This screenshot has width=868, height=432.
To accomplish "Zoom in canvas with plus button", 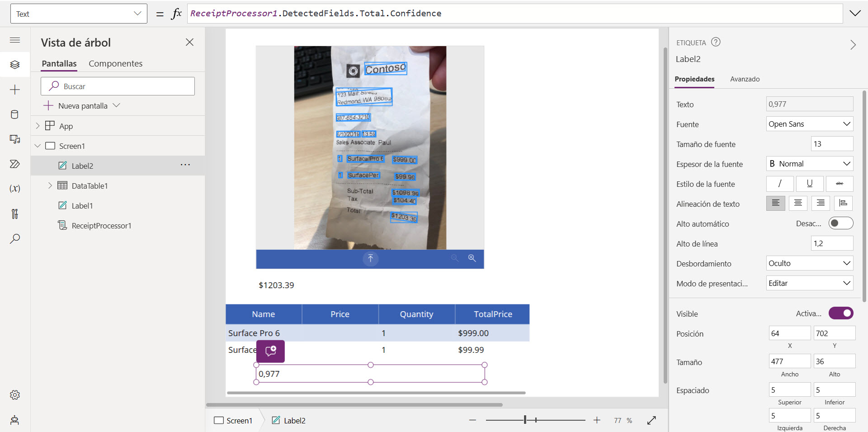I will (x=597, y=420).
